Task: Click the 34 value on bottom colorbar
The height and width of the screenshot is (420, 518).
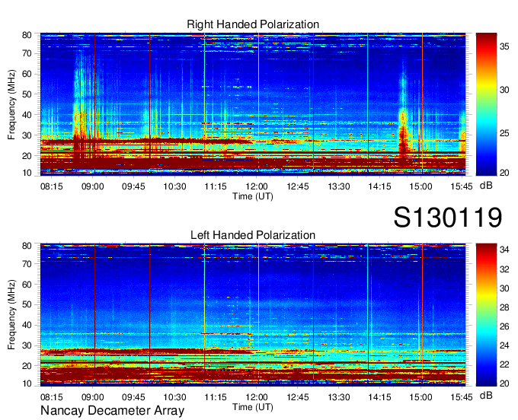Action: [x=504, y=250]
